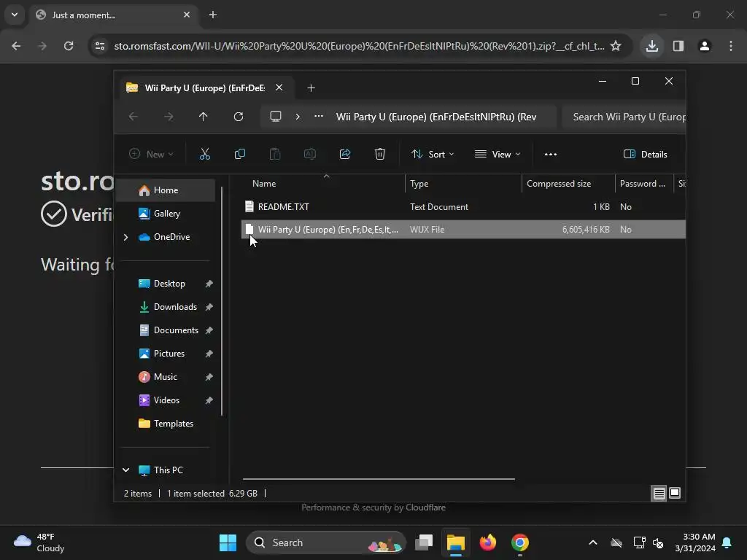Screen dimensions: 747x560
Task: Open Templates folder in navigation pane
Action: coord(173,424)
